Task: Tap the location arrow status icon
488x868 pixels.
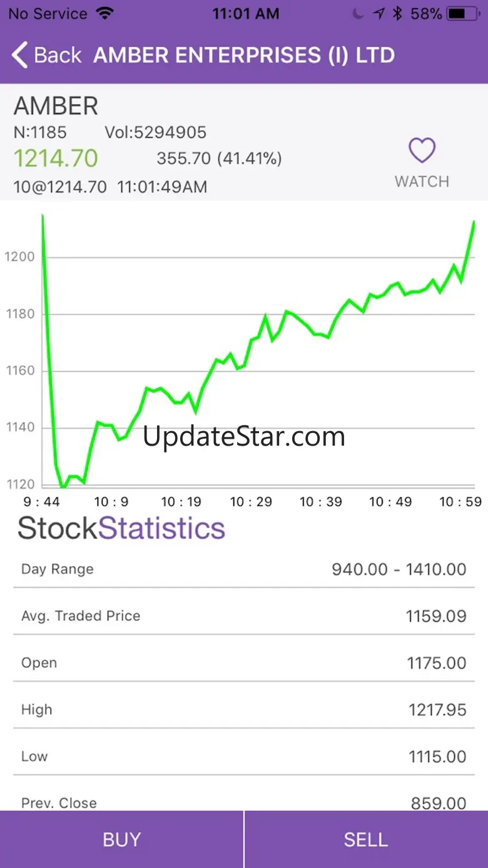Action: 379,13
